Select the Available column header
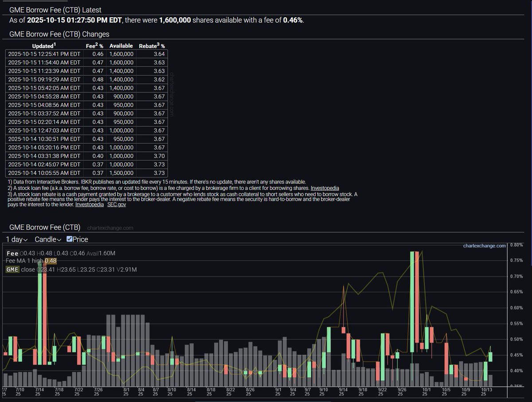This screenshot has width=532, height=402. click(121, 46)
